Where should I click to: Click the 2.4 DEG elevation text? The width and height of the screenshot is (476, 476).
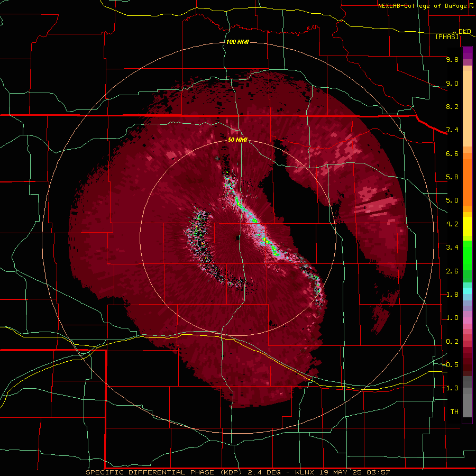pos(266,472)
